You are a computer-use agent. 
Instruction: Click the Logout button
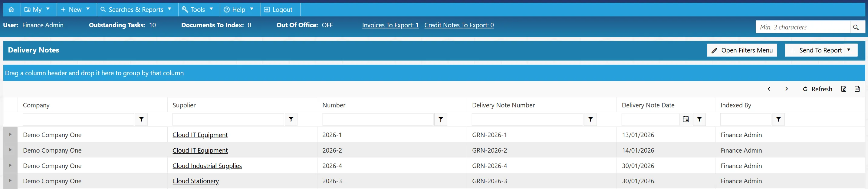(278, 9)
